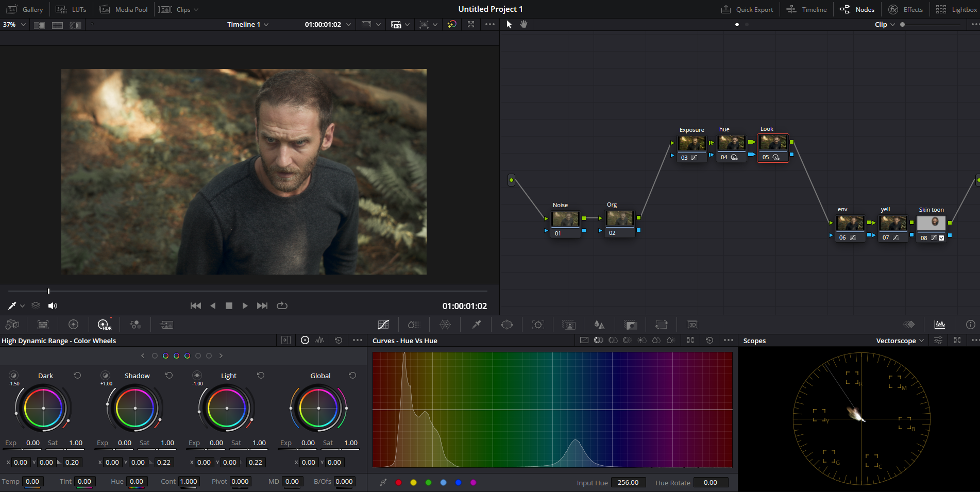This screenshot has height=492, width=980.
Task: Open the Primaries Color Wheels palette
Action: click(x=73, y=325)
